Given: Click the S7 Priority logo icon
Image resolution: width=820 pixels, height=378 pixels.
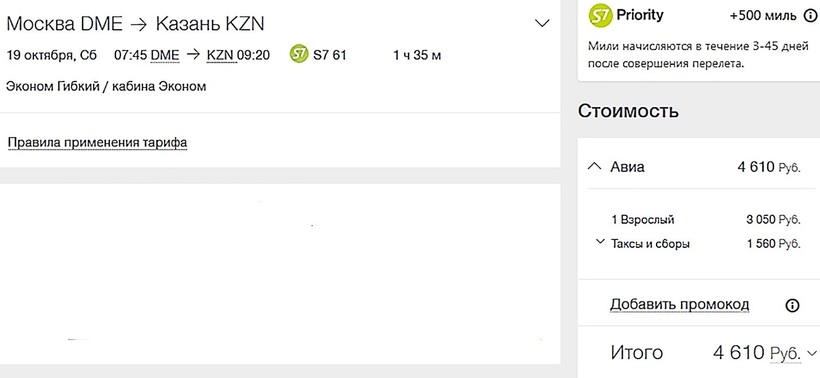Looking at the screenshot, I should [x=600, y=16].
